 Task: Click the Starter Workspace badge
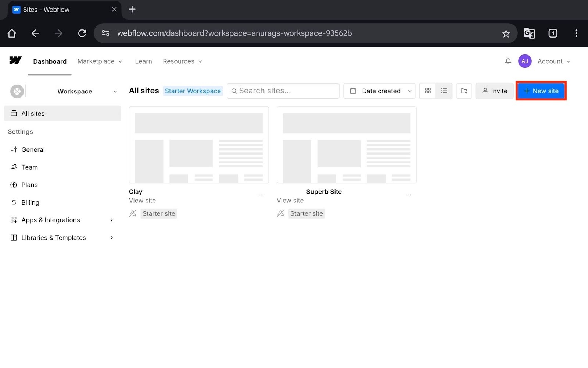[x=193, y=91]
